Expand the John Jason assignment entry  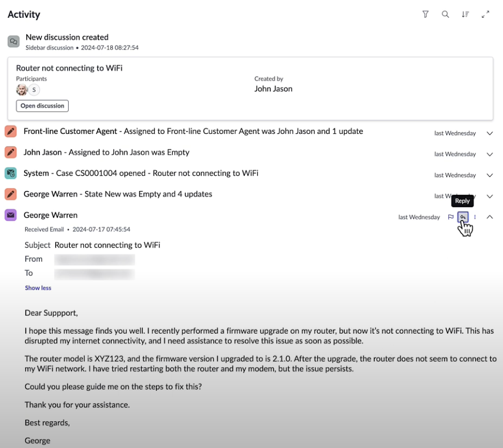(x=490, y=154)
